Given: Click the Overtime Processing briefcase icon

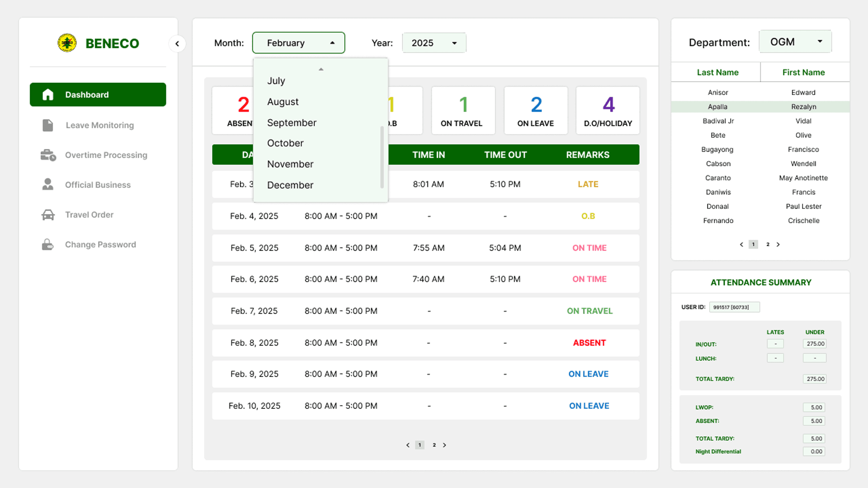Looking at the screenshot, I should [48, 155].
